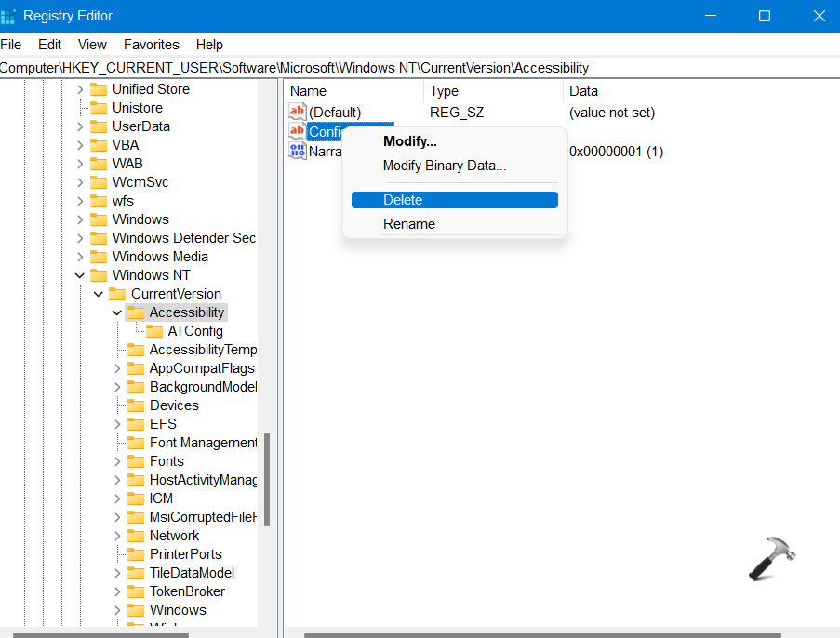Expand the TileDataModel key
This screenshot has width=840, height=638.
point(117,573)
